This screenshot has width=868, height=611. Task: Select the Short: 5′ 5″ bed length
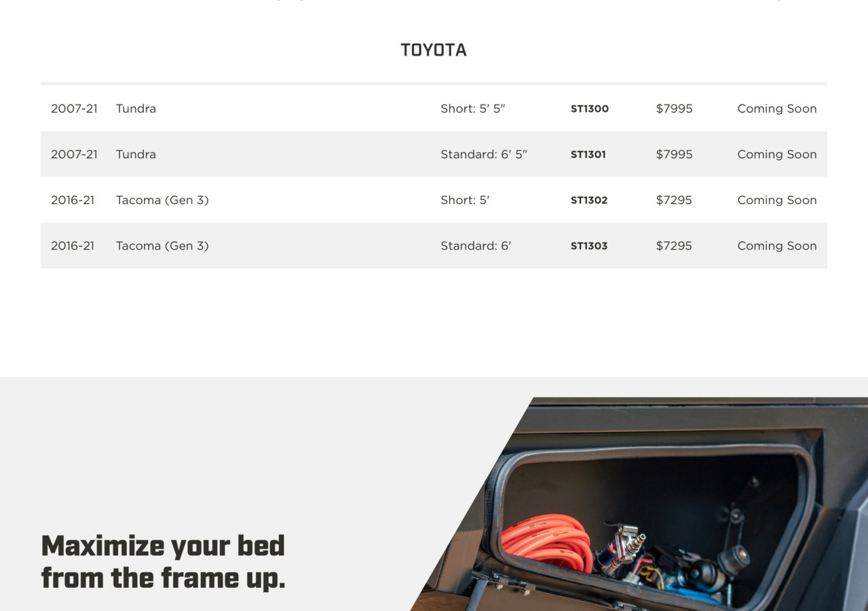pyautogui.click(x=473, y=109)
